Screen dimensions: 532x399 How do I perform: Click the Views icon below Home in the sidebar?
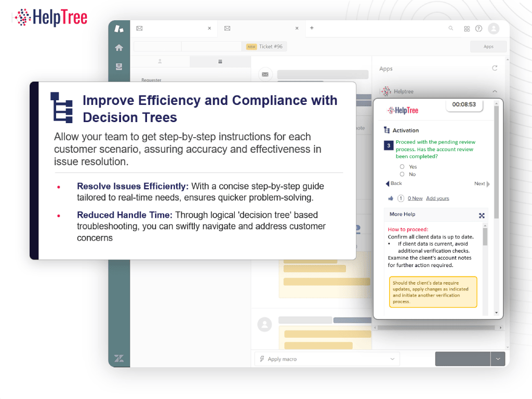[119, 66]
